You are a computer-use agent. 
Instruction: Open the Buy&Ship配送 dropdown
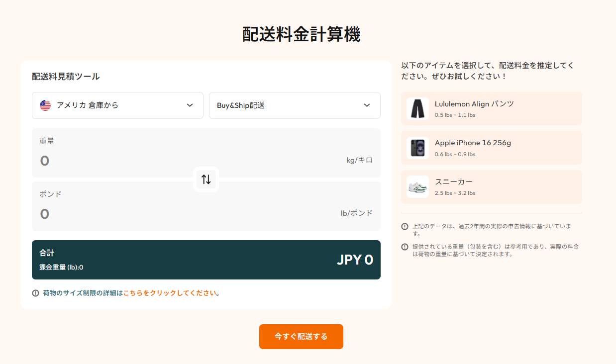(294, 105)
